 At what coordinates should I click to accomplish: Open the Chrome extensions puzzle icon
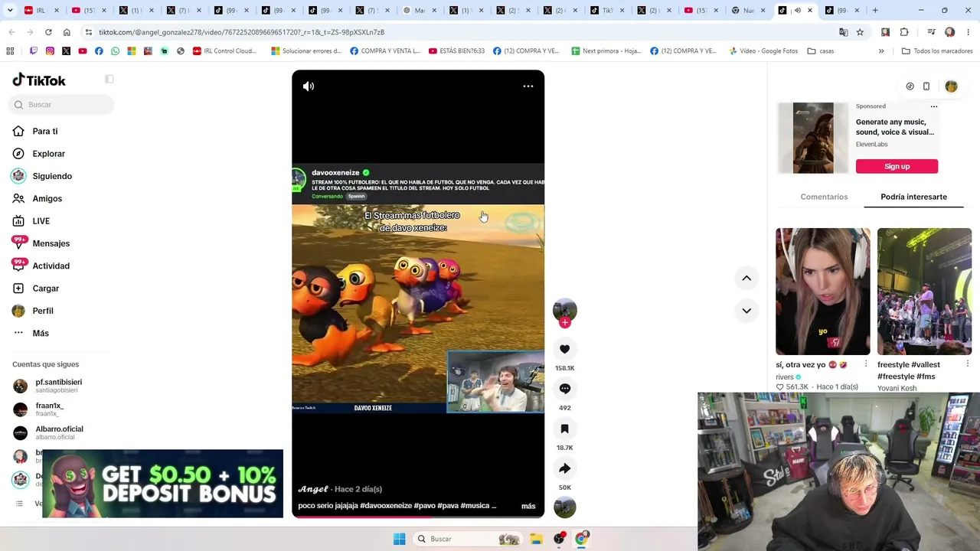click(x=904, y=32)
